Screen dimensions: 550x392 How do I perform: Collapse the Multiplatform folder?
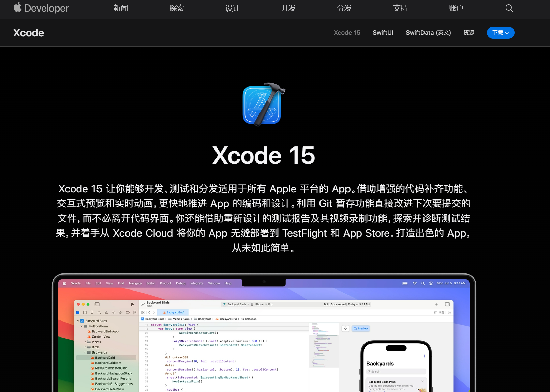tap(81, 326)
